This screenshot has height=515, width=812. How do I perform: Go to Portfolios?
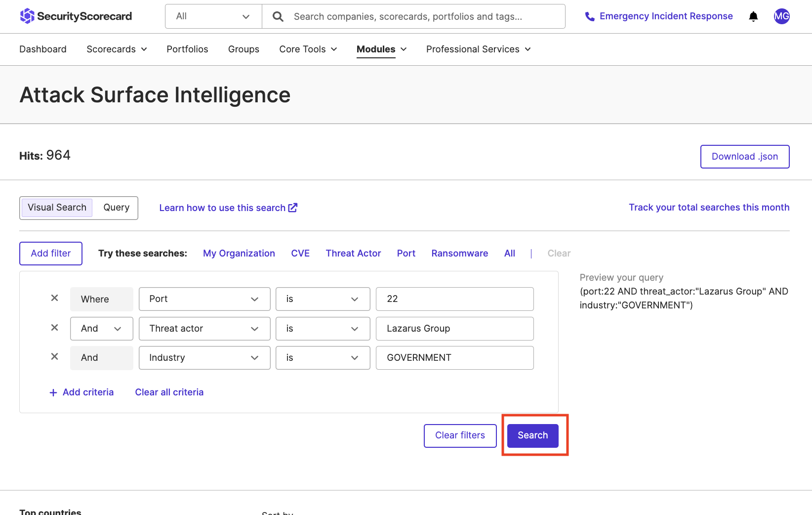point(187,49)
